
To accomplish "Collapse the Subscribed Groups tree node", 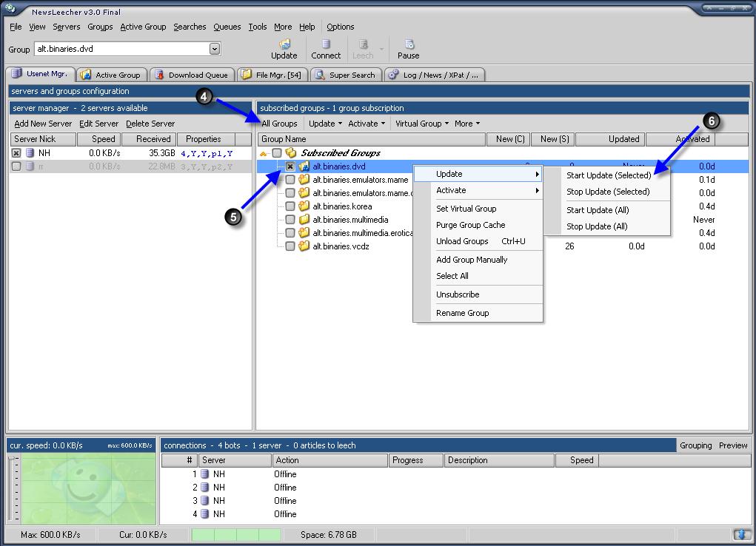I will [x=264, y=153].
